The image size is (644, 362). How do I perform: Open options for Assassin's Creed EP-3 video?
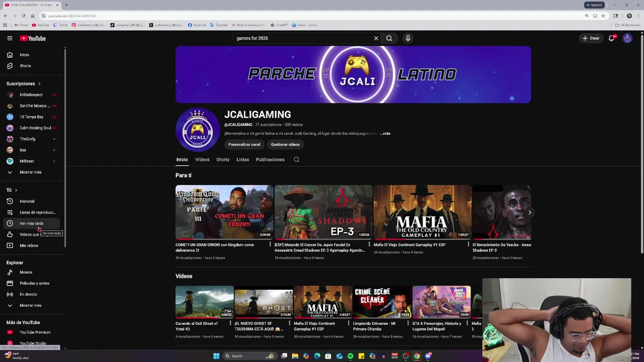click(x=369, y=245)
